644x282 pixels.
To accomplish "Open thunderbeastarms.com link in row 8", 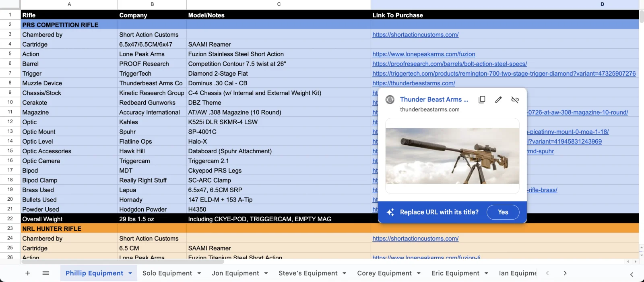I will [x=414, y=83].
